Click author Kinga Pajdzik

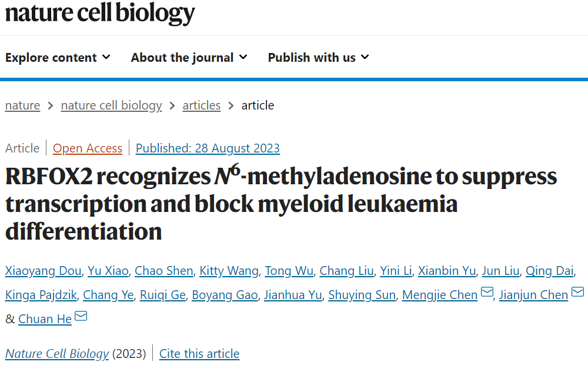[x=41, y=295]
